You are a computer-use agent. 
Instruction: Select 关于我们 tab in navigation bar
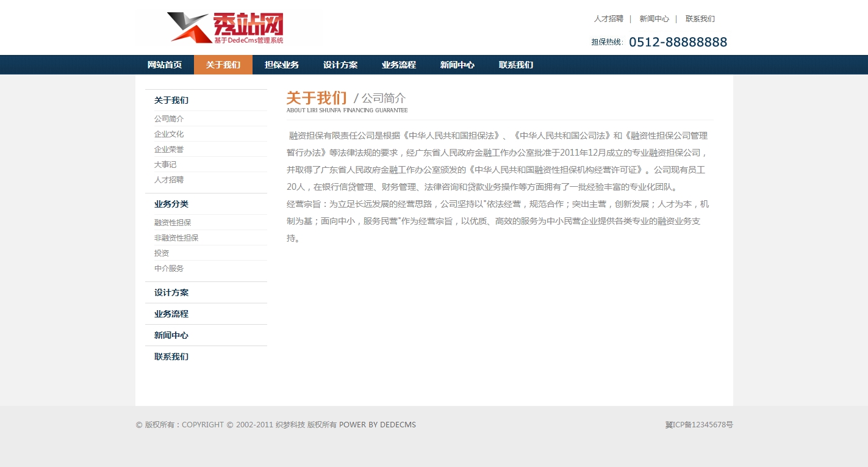(223, 65)
